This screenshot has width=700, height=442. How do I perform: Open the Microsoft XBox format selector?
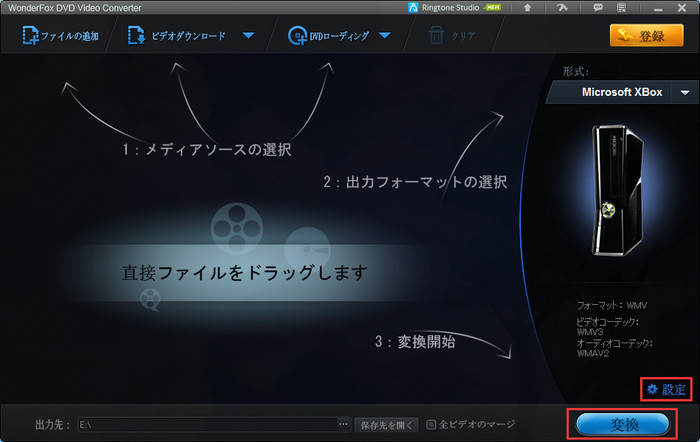622,92
